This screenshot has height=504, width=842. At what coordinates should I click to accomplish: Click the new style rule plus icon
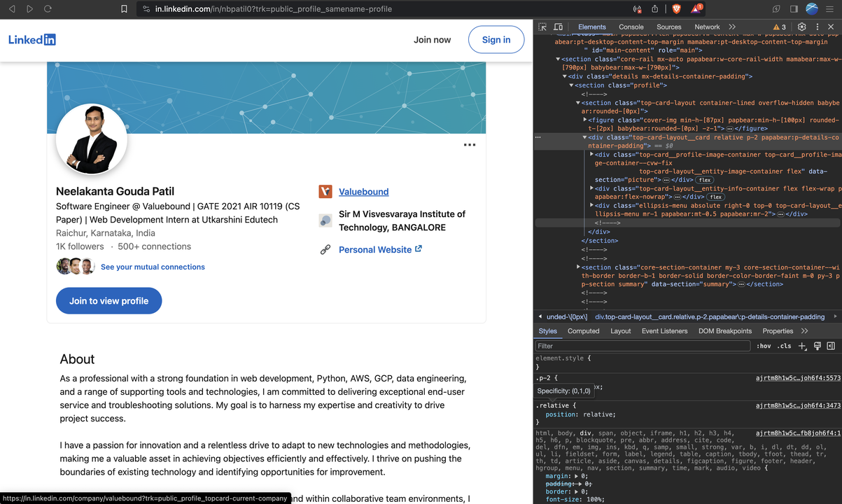[802, 346]
